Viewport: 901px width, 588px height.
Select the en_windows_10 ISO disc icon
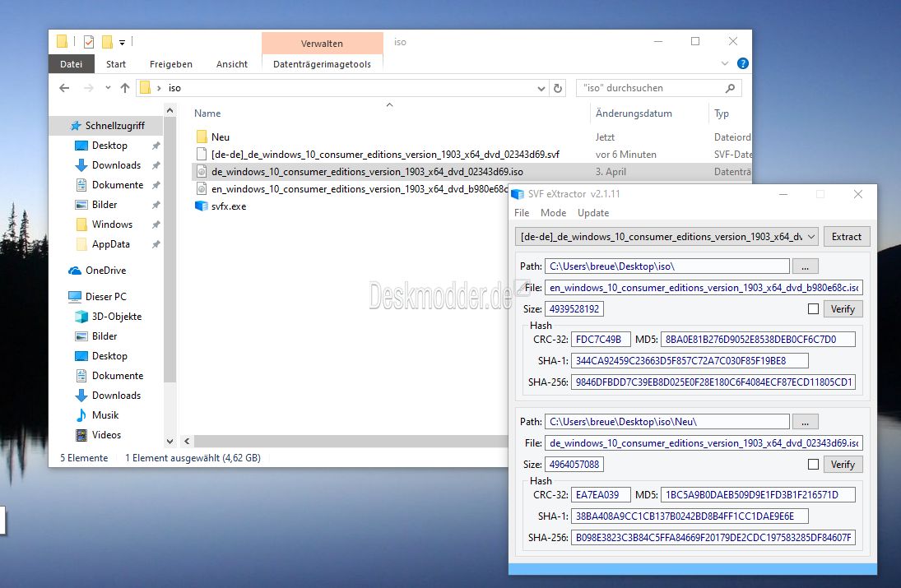[202, 188]
